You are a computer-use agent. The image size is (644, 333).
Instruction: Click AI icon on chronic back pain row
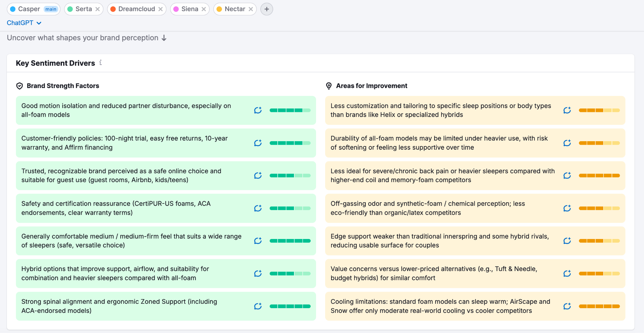coord(567,175)
